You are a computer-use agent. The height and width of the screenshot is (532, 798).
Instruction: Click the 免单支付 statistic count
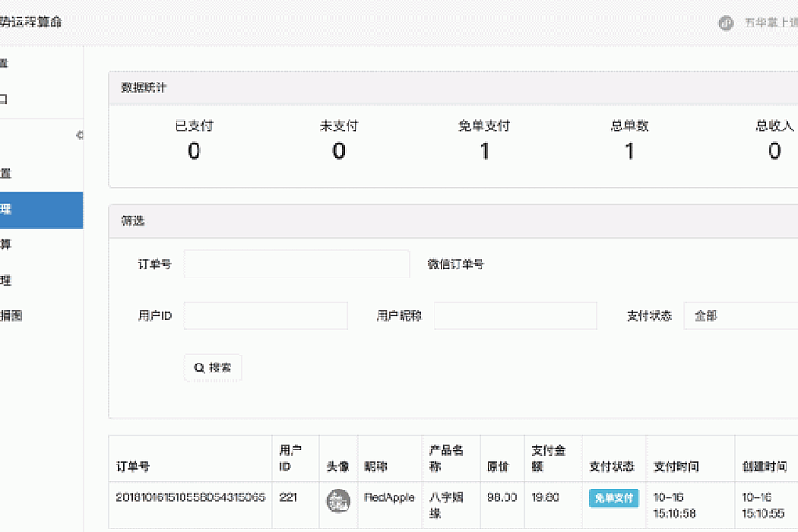point(484,151)
